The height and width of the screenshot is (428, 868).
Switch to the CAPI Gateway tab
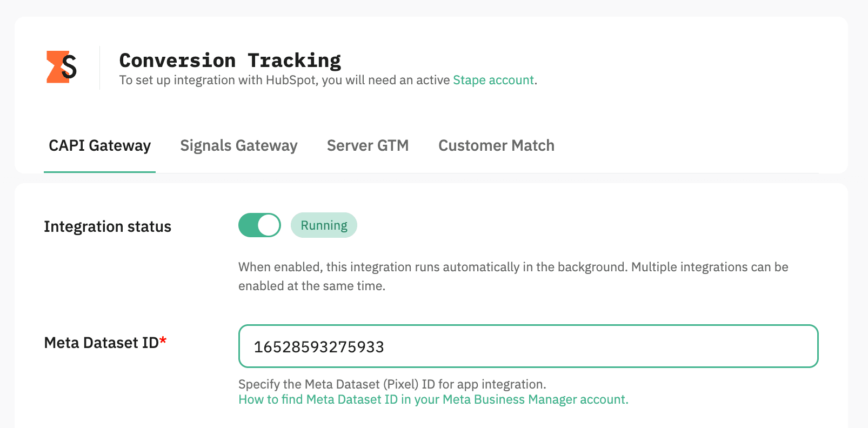pyautogui.click(x=99, y=145)
